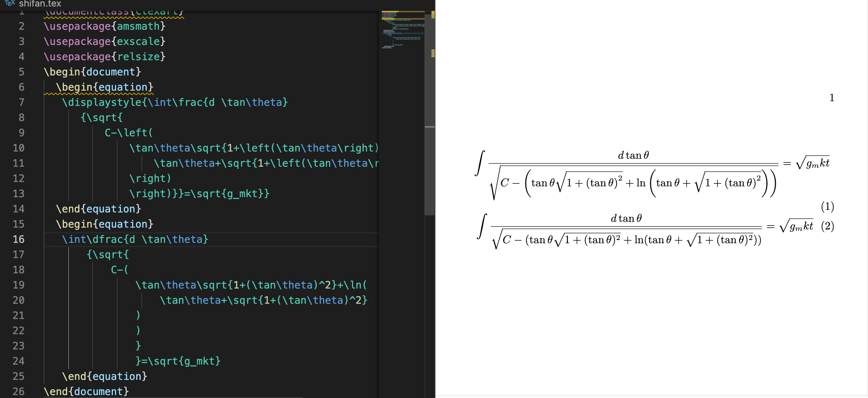Click the yellow warning marker in scrollbar overview
Image resolution: width=868 pixels, height=398 pixels.
(x=433, y=53)
